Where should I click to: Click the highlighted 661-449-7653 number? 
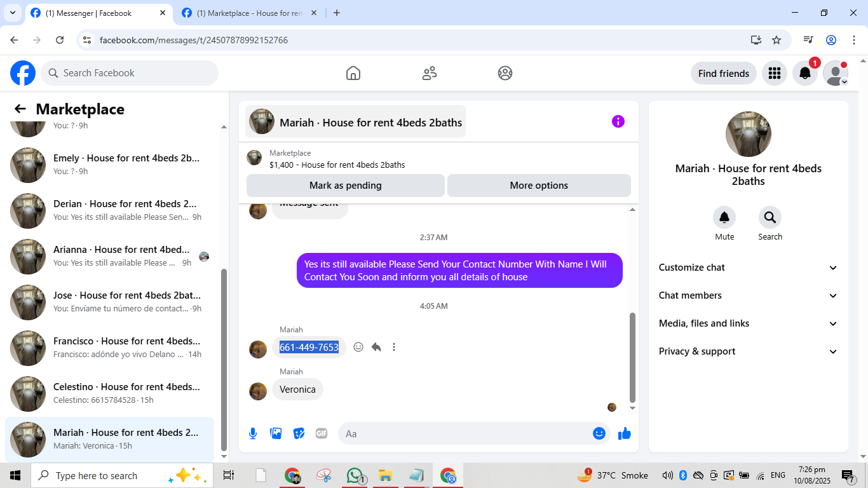[309, 347]
